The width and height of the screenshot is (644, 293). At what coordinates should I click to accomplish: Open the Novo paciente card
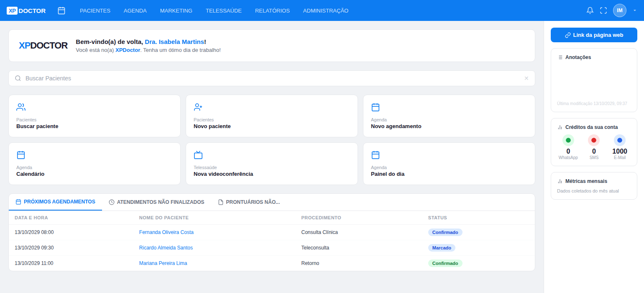272,116
